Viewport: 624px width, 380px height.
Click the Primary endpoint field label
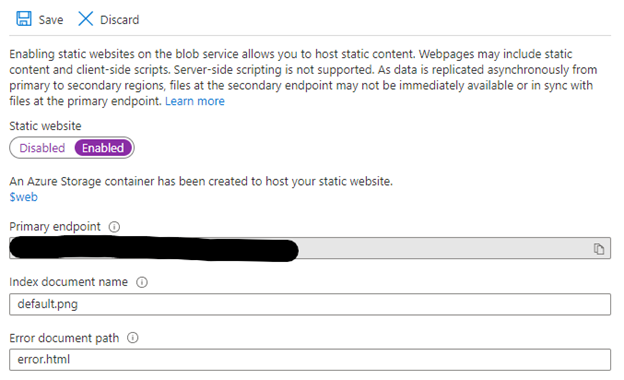pyautogui.click(x=55, y=226)
